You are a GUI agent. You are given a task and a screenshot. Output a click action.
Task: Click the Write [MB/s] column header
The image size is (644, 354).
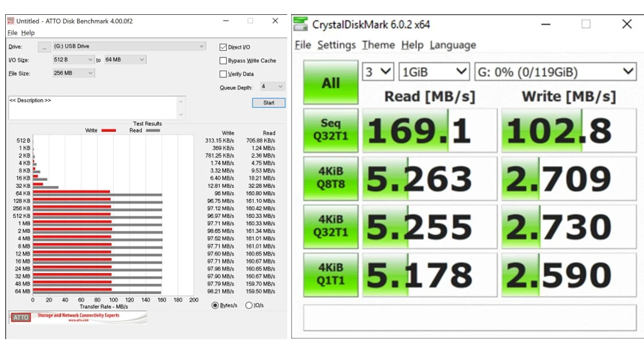(569, 97)
